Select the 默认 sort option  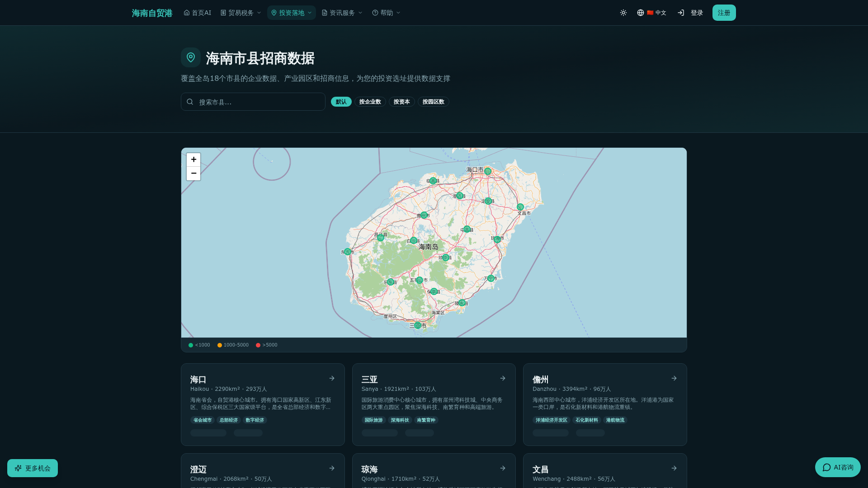point(341,102)
